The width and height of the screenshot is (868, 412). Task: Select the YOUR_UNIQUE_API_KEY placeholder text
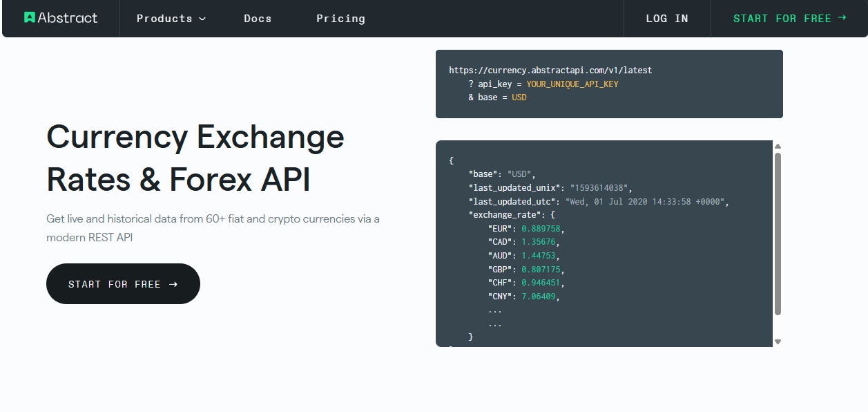point(572,84)
